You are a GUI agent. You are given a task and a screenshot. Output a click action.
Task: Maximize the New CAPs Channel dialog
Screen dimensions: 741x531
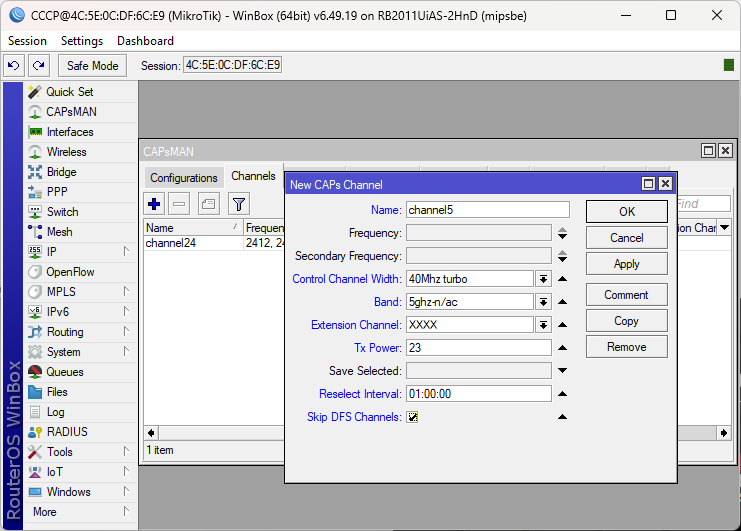648,184
